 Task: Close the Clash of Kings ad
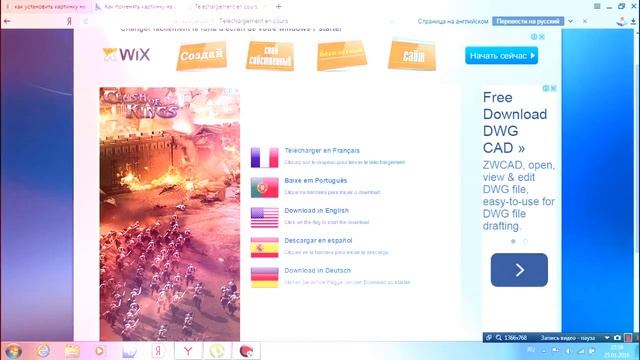pos(236,91)
